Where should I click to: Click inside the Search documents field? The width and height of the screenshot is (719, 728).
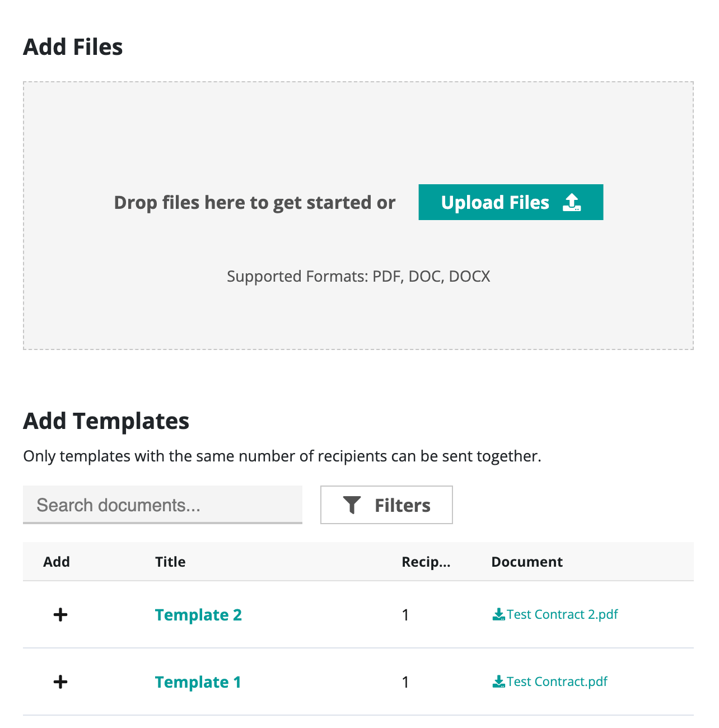[x=162, y=505]
